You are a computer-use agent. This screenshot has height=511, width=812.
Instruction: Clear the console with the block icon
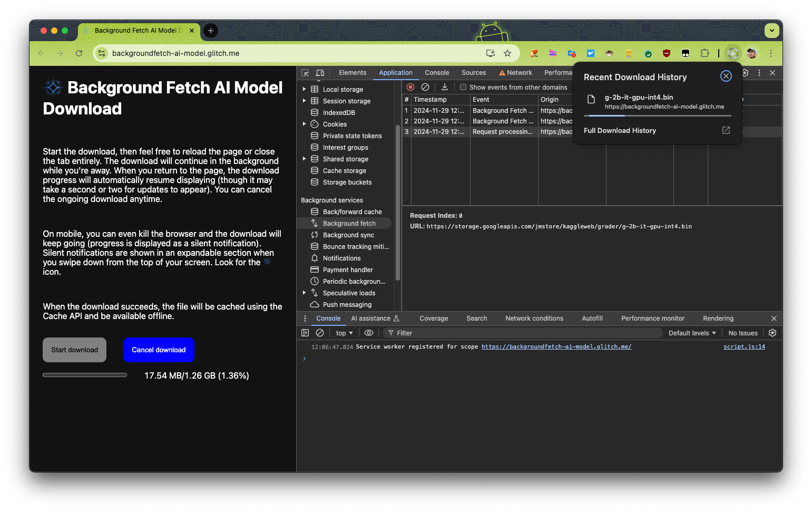pos(320,333)
